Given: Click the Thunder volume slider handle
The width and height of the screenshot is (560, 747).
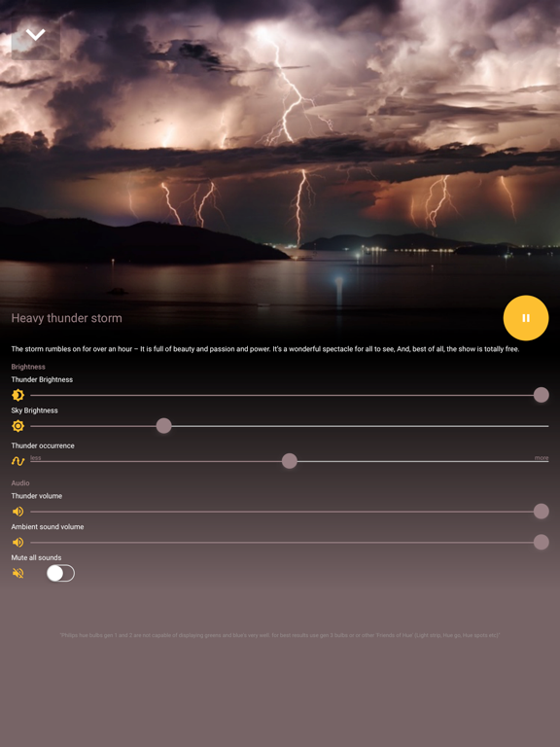Looking at the screenshot, I should pos(541,512).
